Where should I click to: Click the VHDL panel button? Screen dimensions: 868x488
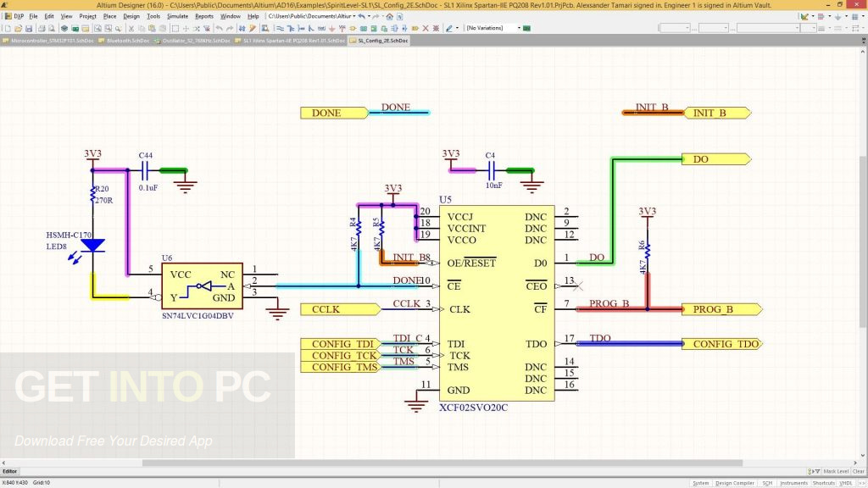pos(846,483)
